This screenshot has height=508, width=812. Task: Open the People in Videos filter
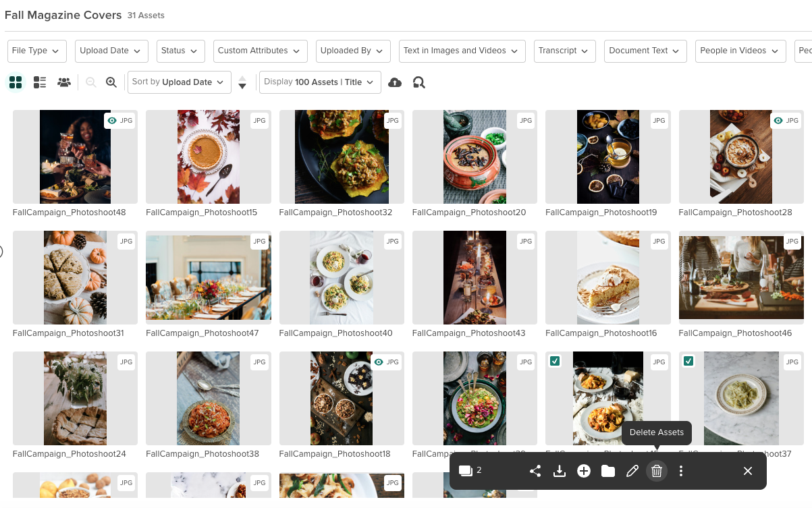click(x=740, y=51)
